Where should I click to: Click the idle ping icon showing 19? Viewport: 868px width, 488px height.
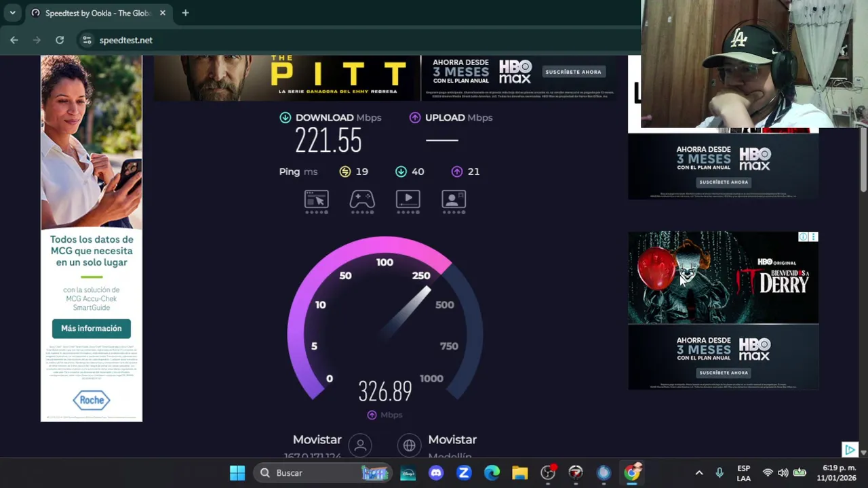click(345, 172)
